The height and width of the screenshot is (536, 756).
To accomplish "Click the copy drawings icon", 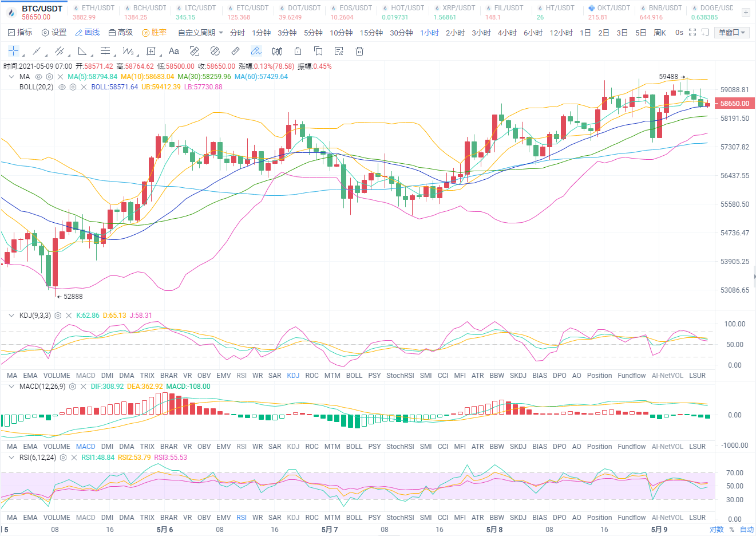I will (x=318, y=51).
